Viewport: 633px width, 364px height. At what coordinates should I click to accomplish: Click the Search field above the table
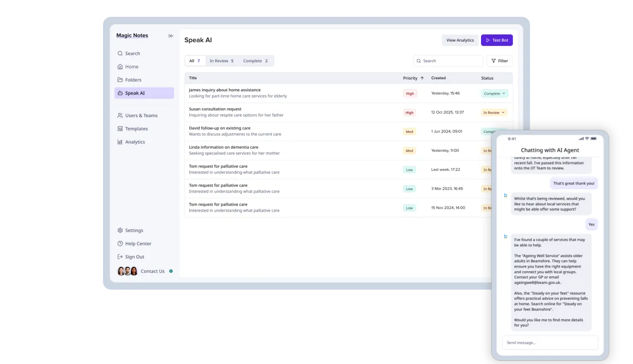(448, 61)
